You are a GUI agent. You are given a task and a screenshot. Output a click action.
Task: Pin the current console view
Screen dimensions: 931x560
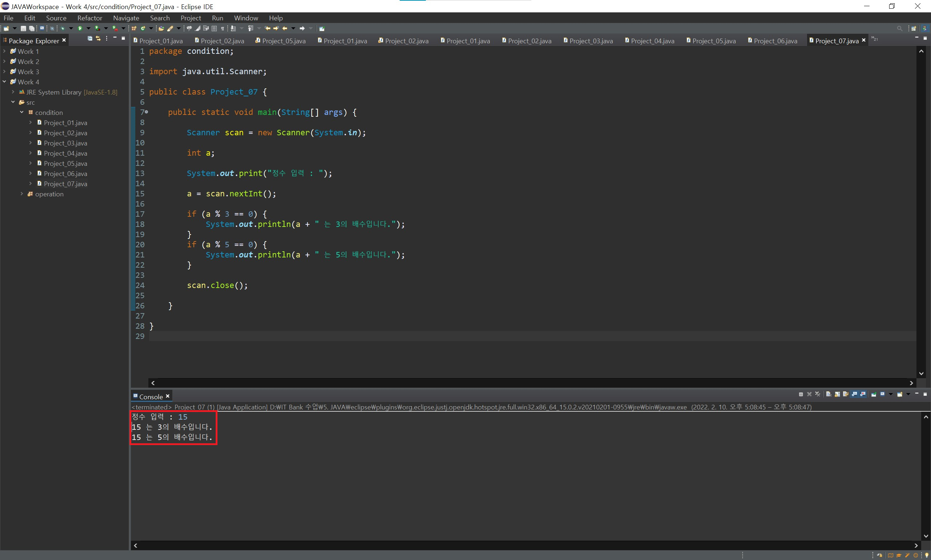click(x=873, y=394)
